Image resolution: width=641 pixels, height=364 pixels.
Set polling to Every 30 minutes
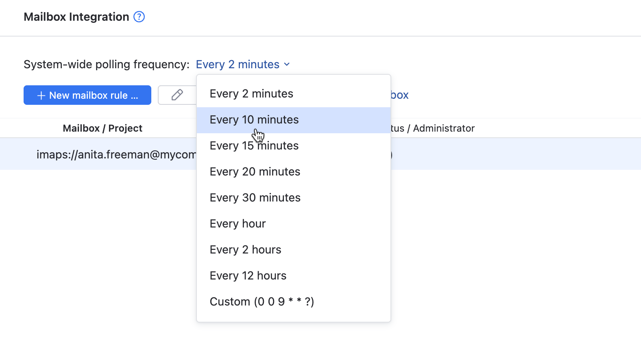point(255,198)
